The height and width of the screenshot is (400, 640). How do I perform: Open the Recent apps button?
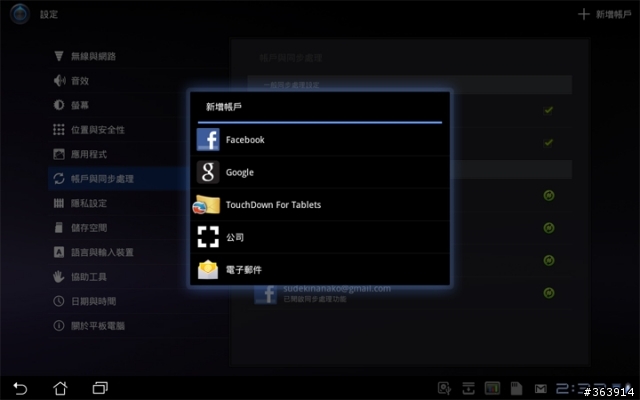coord(100,388)
